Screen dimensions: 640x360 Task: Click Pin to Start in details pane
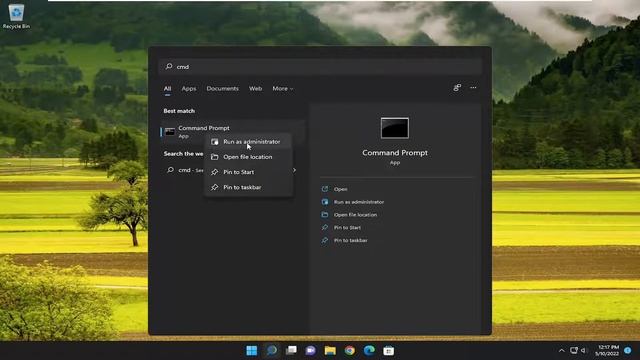click(347, 227)
